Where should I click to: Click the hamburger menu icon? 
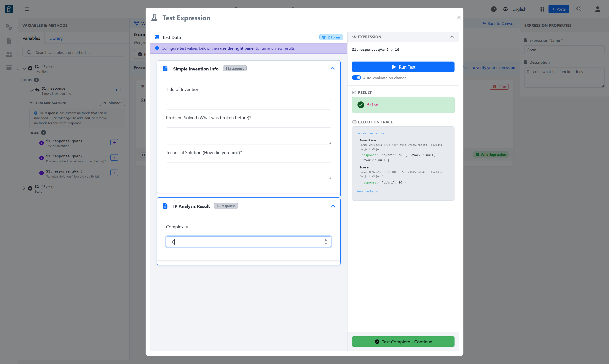[x=27, y=9]
